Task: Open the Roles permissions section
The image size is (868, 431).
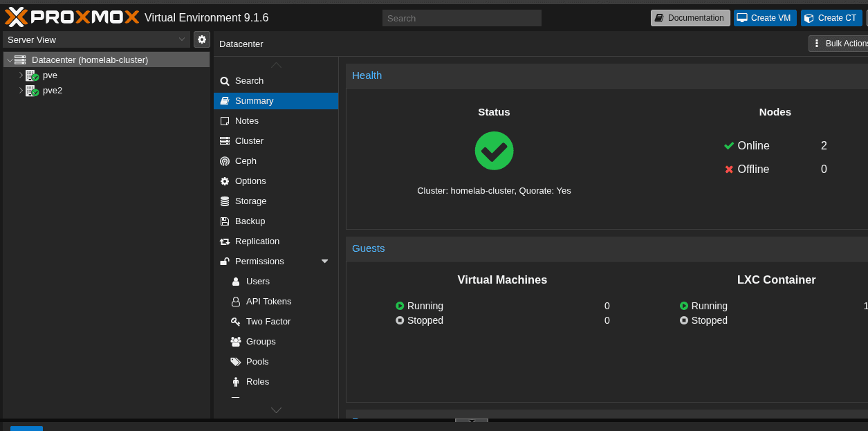Action: coord(258,381)
